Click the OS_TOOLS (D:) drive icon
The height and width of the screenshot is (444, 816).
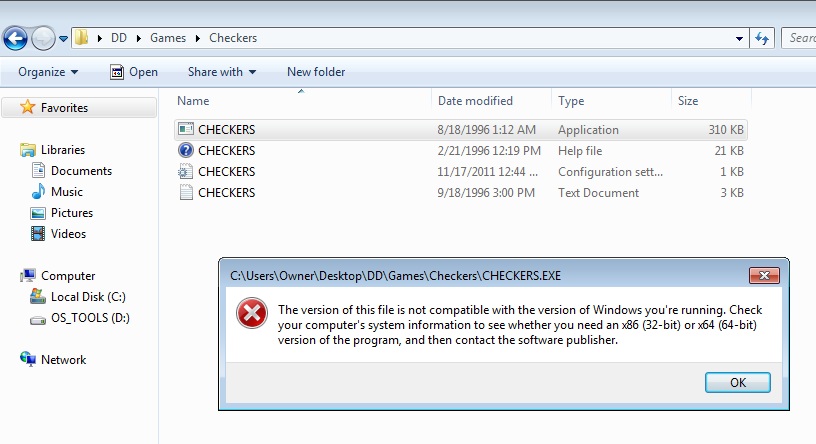pos(37,319)
